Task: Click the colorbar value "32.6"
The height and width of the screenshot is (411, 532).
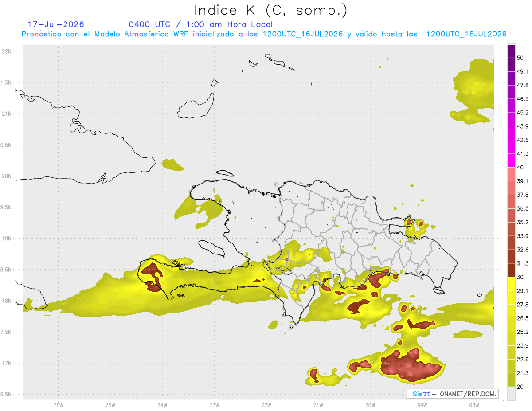Action: 523,250
